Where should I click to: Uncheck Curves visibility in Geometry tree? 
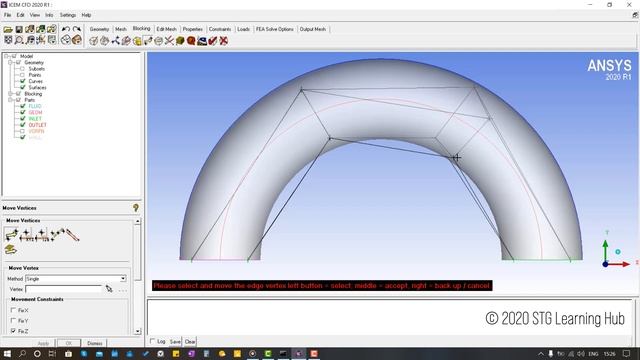[x=22, y=81]
